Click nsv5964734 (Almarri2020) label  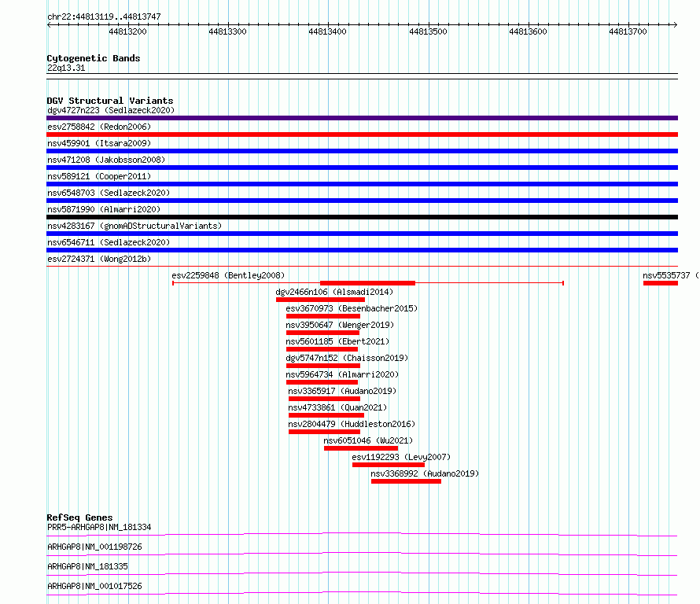342,374
